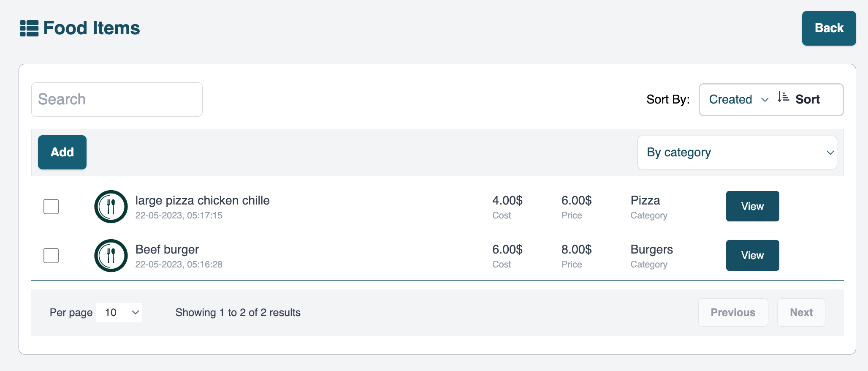Select the large pizza chicken chille name
Viewport: 868px width, 371px height.
click(x=202, y=201)
